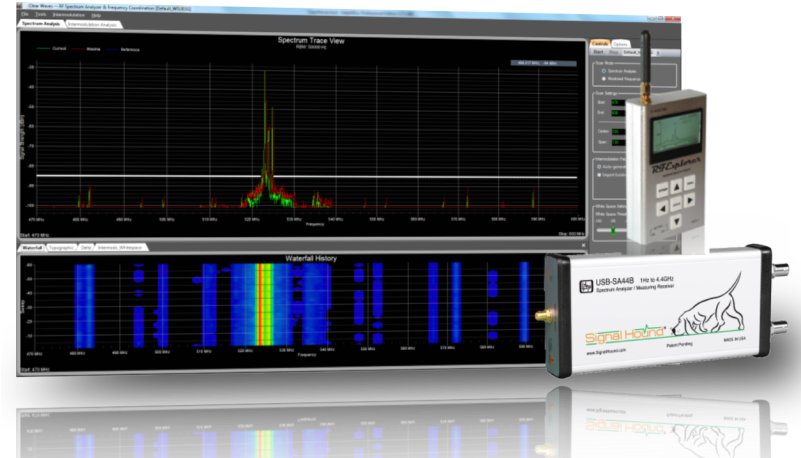Click the Start frequency field
801x458 pixels.
coord(617,103)
